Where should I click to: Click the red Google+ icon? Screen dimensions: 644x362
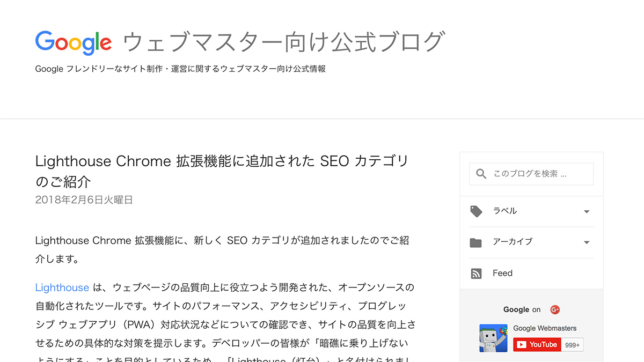pos(555,309)
